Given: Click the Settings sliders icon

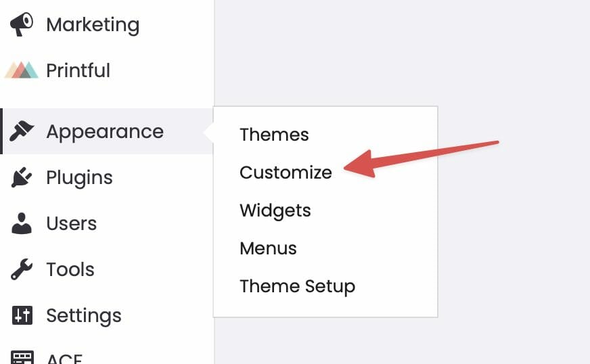Looking at the screenshot, I should [x=22, y=315].
